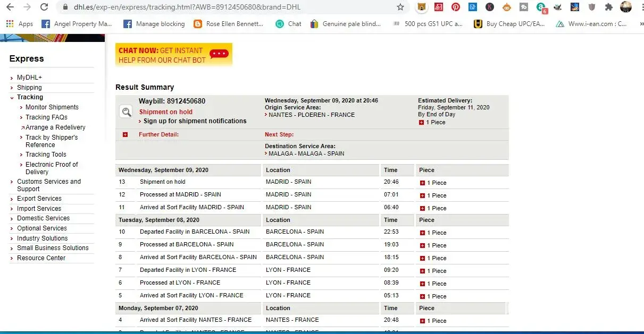Screen dimensions: 644x334
Task: Bookmark this page with the star icon
Action: point(400,7)
